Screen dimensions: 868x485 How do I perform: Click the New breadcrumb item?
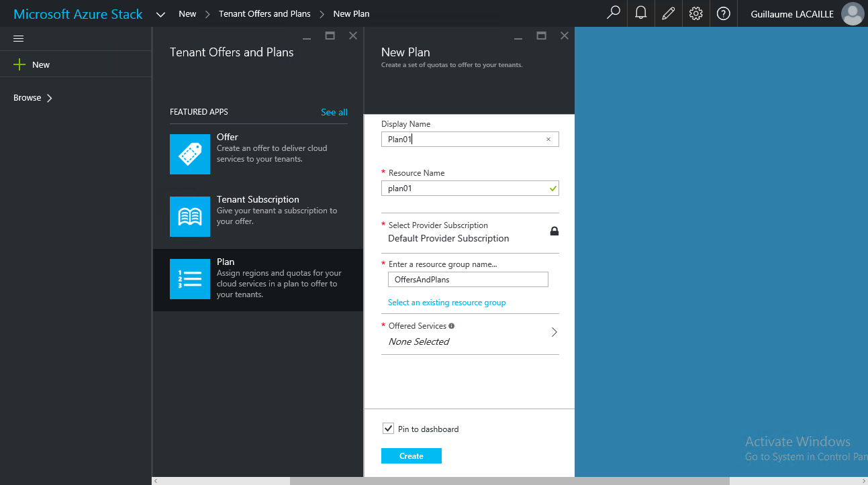tap(188, 13)
